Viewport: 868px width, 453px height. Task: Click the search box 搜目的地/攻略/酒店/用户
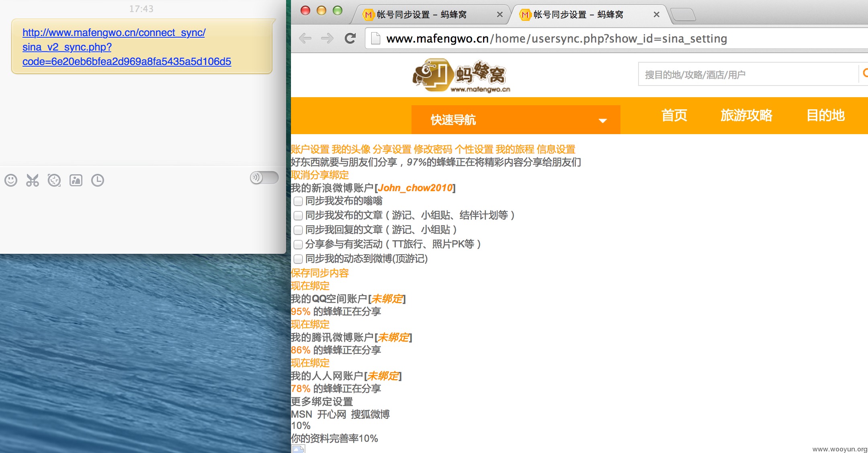coord(748,74)
